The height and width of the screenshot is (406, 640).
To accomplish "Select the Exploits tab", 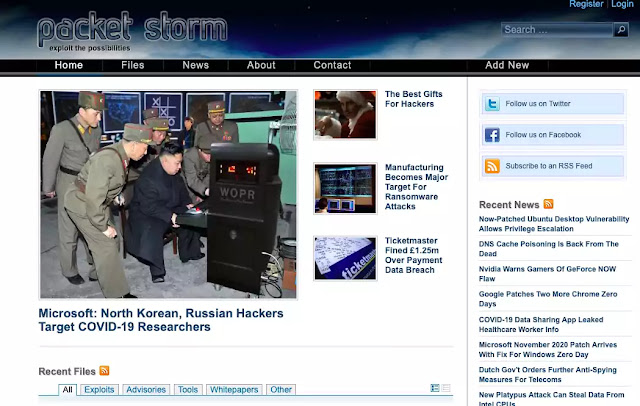I will [99, 390].
